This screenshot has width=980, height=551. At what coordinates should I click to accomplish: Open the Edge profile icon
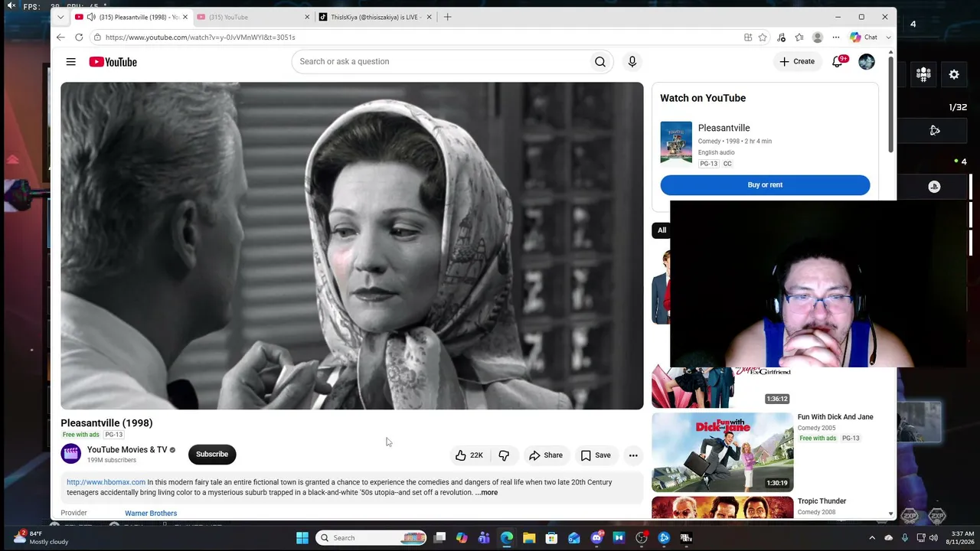[818, 37]
